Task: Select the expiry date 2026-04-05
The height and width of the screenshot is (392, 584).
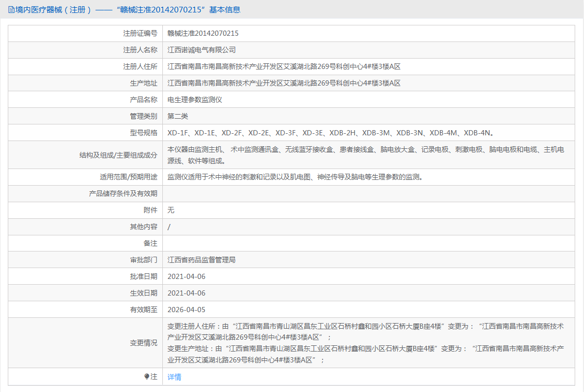Action: pos(187,310)
